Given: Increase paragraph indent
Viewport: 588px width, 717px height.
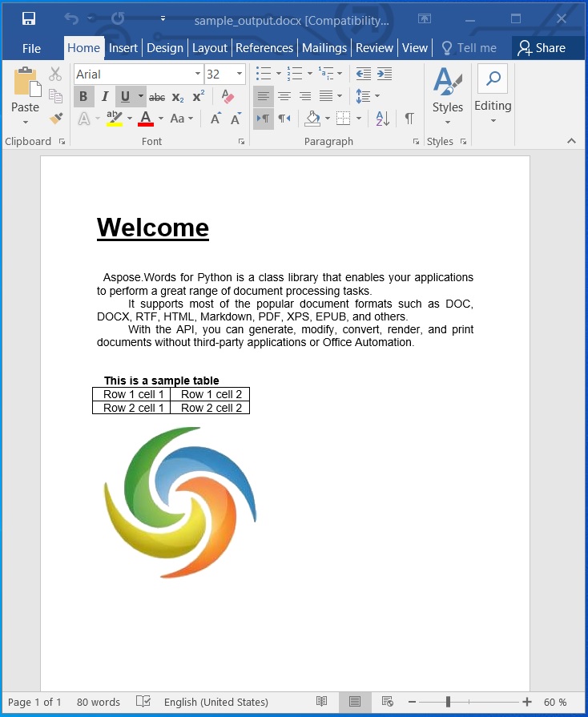Looking at the screenshot, I should pos(385,75).
